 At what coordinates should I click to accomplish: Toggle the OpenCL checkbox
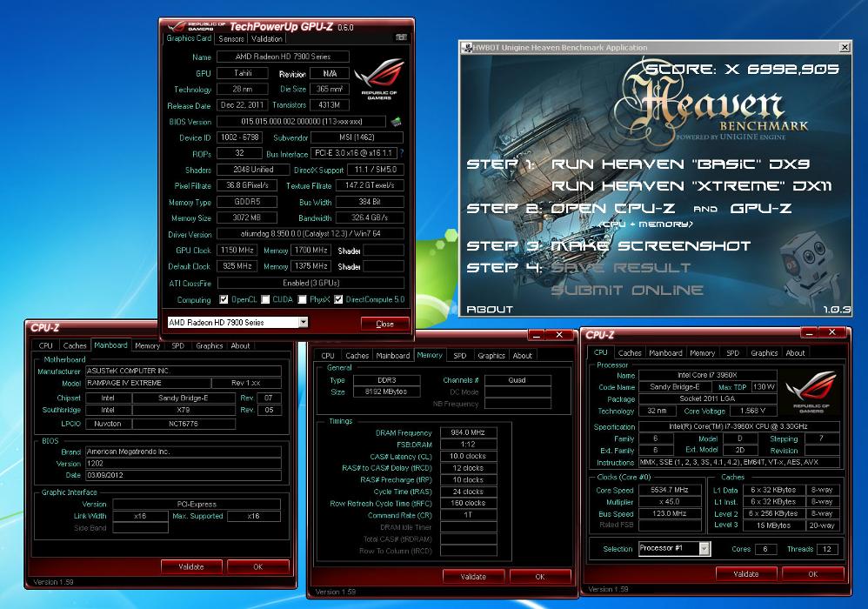[x=224, y=299]
